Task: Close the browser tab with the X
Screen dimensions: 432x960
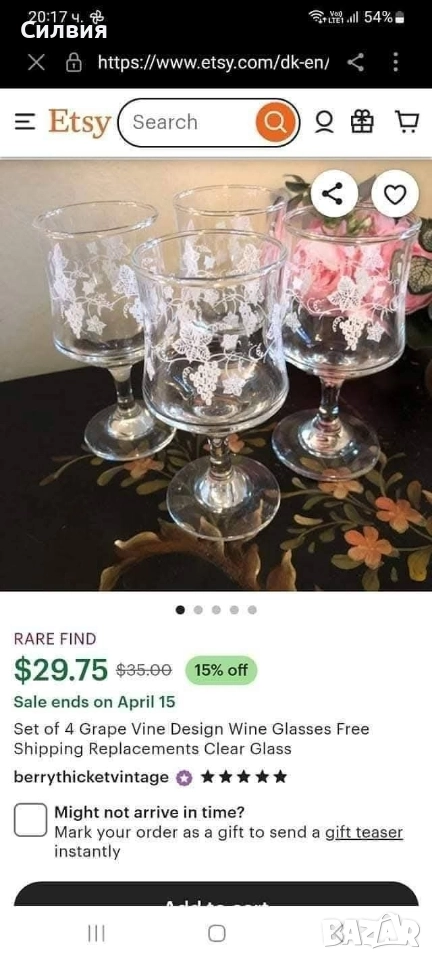Action: coord(36,62)
